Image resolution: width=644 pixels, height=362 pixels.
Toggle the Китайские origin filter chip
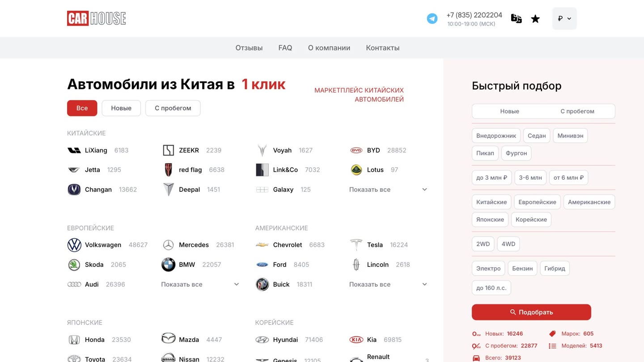point(491,202)
